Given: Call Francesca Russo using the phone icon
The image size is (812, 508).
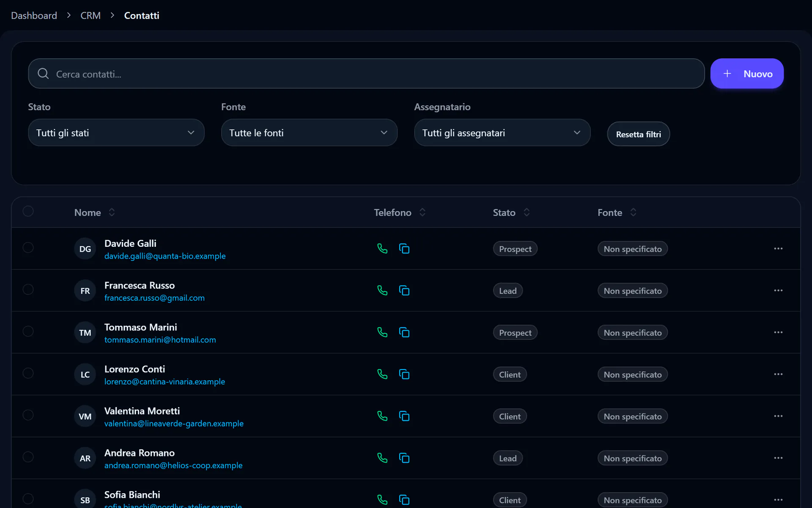Looking at the screenshot, I should [382, 290].
